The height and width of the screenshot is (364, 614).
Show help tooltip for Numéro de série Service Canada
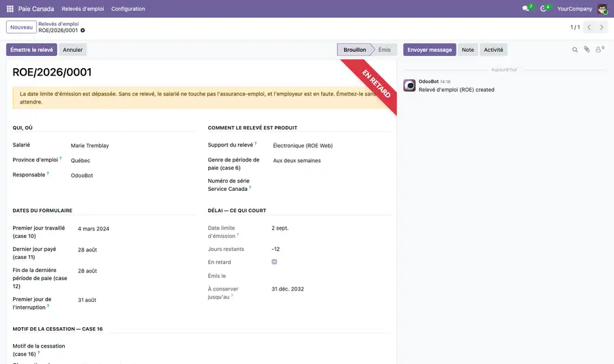pos(250,187)
